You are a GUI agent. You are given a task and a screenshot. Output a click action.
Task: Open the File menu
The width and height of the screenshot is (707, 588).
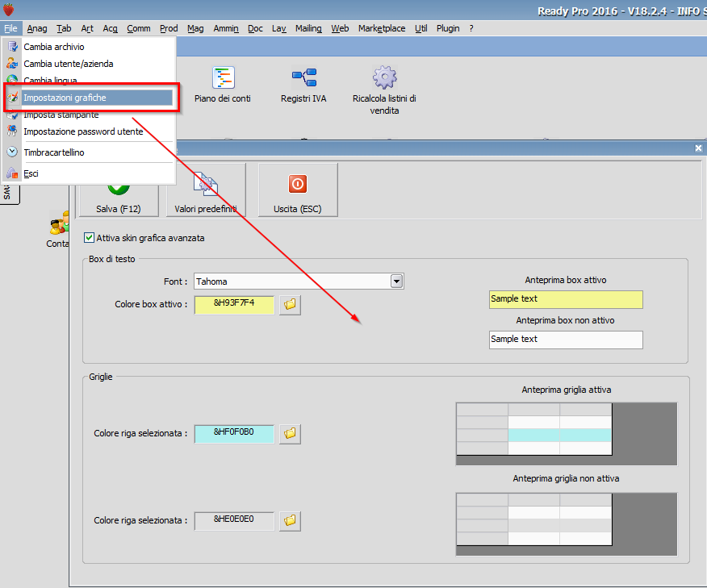click(x=10, y=28)
